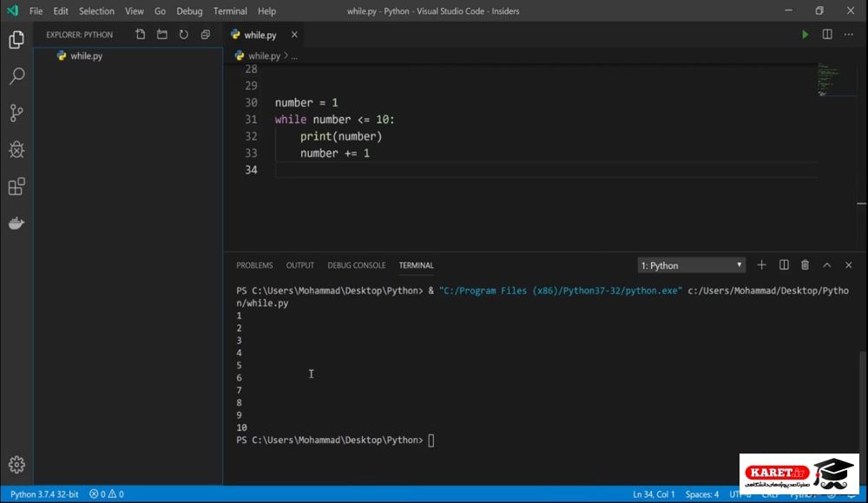Create a New File in Explorer
The width and height of the screenshot is (868, 503).
click(140, 35)
